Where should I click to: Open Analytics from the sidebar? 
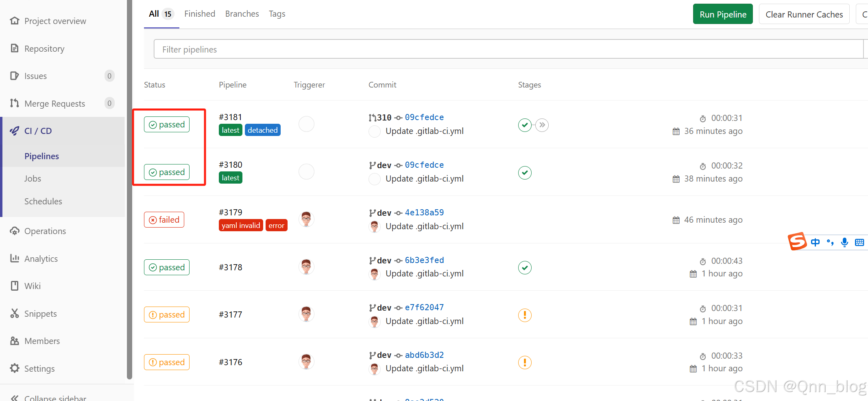tap(41, 259)
